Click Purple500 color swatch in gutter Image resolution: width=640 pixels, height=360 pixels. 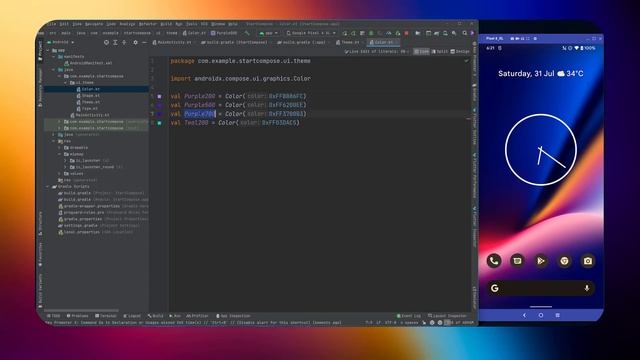[160, 105]
